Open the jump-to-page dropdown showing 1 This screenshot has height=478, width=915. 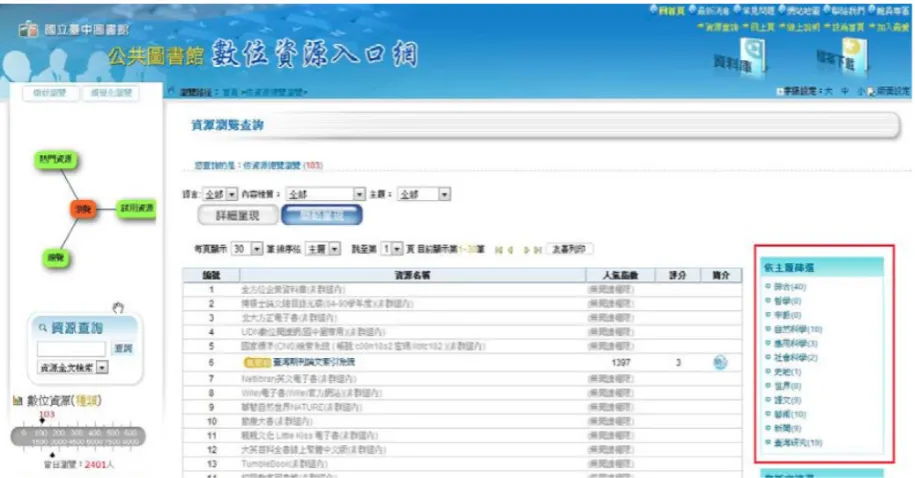coord(392,249)
